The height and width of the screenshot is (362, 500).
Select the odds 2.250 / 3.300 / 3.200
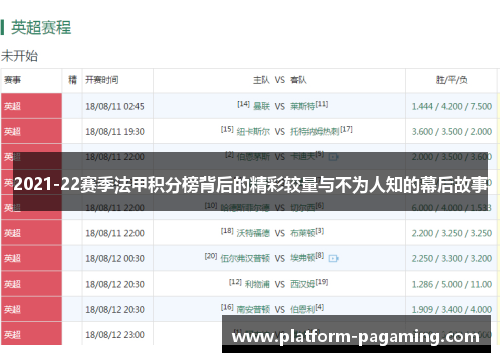[452, 258]
